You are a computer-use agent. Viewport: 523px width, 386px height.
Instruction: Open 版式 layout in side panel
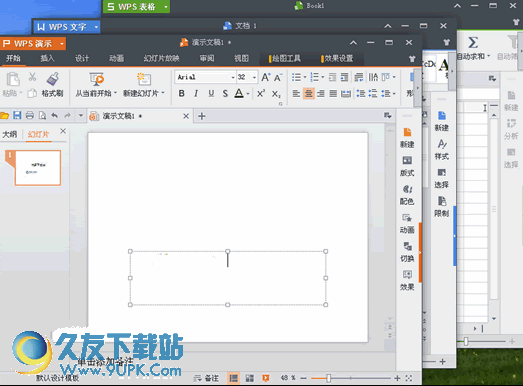coord(407,166)
